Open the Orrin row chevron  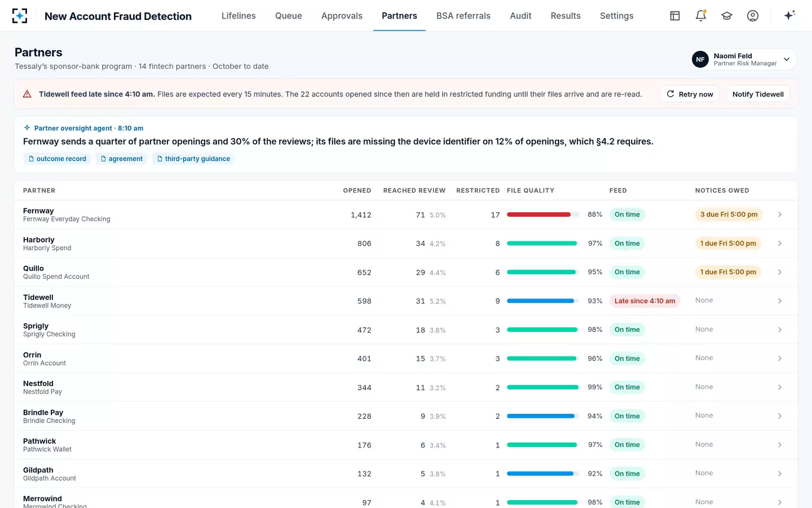780,358
